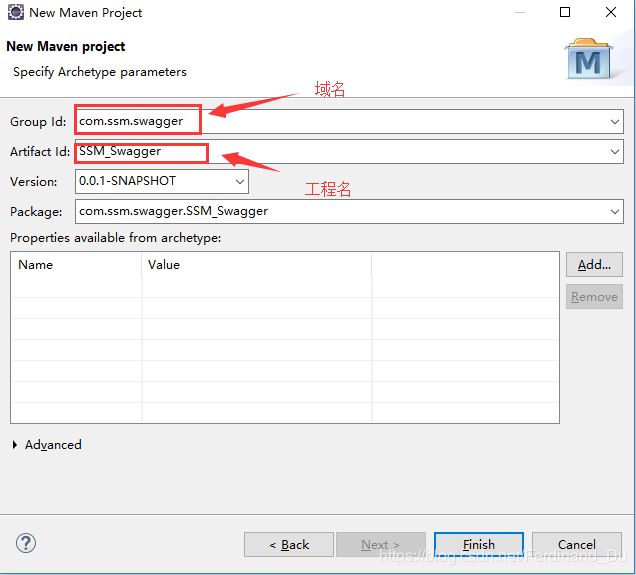Click the Name column header
636x575 pixels.
76,265
